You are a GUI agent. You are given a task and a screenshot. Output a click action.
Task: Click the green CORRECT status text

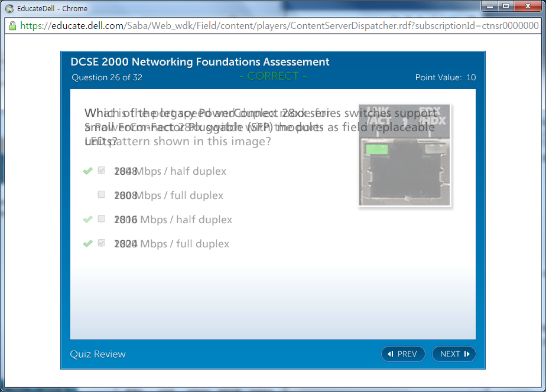[x=273, y=76]
